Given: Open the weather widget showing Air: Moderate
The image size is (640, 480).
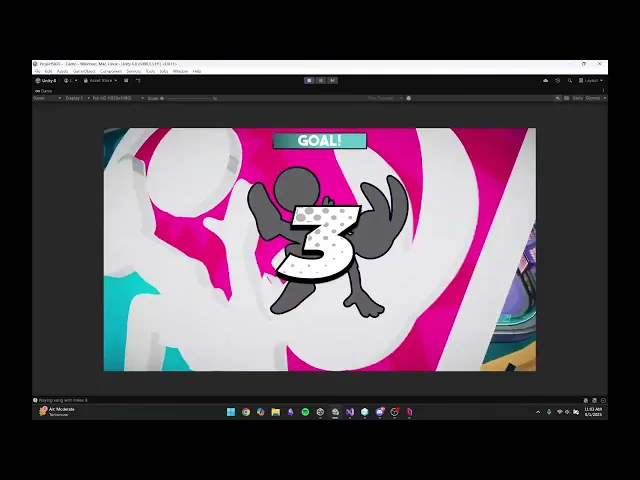Looking at the screenshot, I should [57, 411].
